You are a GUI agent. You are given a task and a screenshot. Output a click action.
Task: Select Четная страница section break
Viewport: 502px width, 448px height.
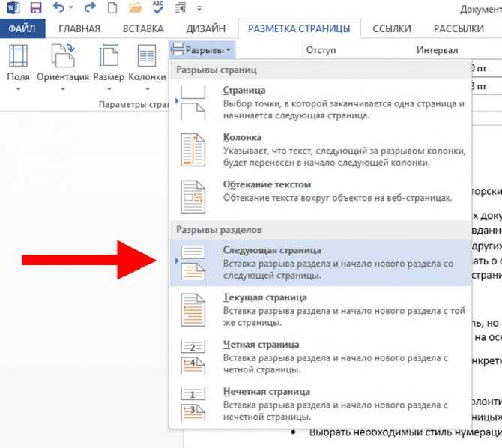(x=319, y=357)
